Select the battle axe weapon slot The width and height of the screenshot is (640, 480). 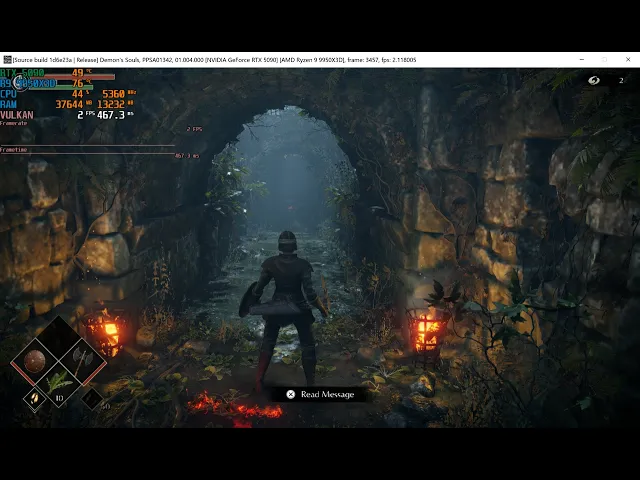coord(83,361)
